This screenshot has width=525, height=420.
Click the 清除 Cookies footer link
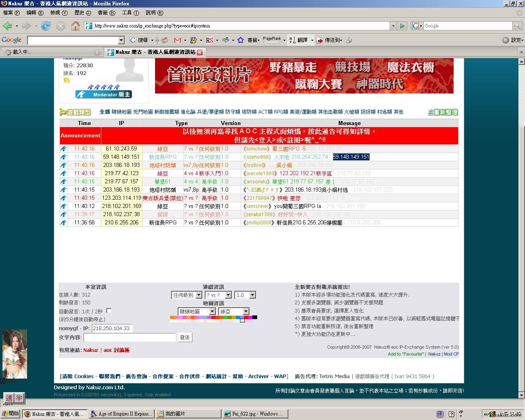pos(78,377)
